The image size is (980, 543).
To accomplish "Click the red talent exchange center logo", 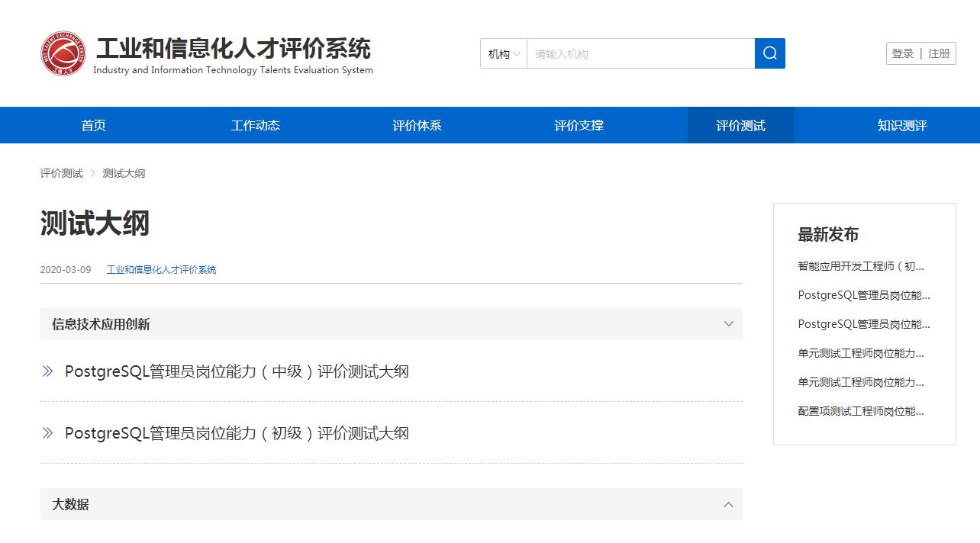I will (63, 53).
